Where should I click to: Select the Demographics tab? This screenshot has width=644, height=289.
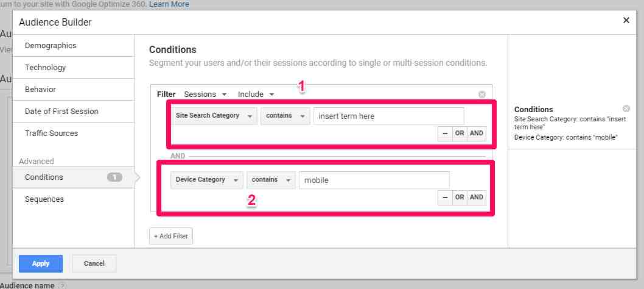51,46
